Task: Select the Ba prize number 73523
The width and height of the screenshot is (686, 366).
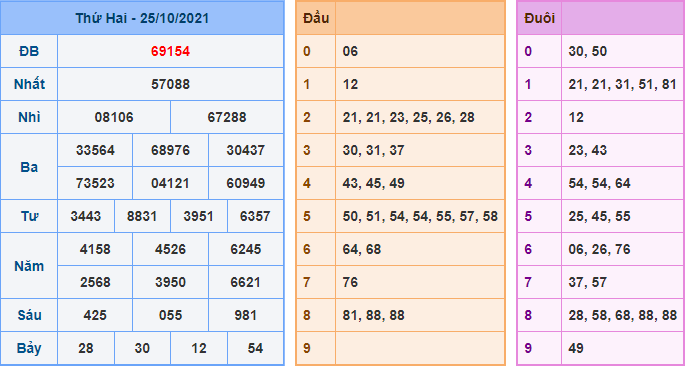Action: point(95,183)
